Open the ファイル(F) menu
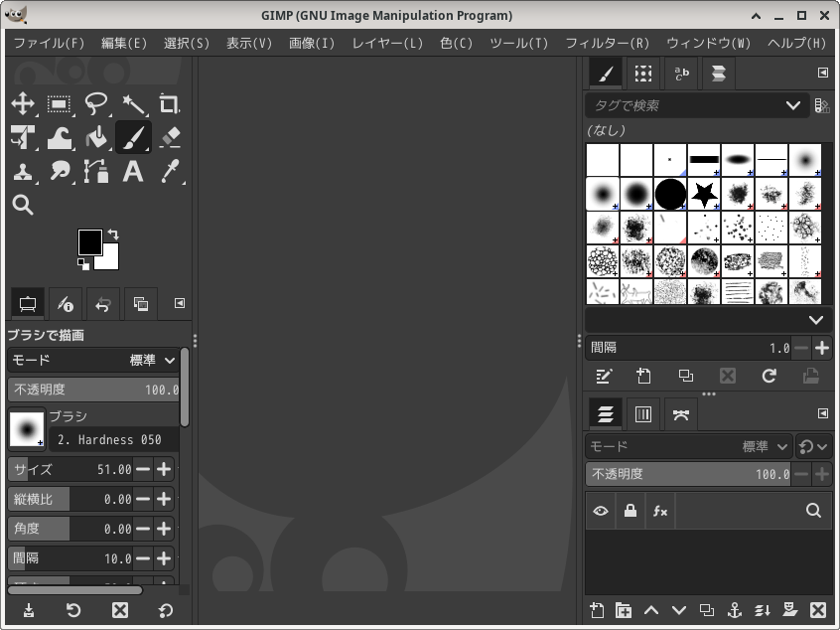The width and height of the screenshot is (840, 630). coord(49,44)
